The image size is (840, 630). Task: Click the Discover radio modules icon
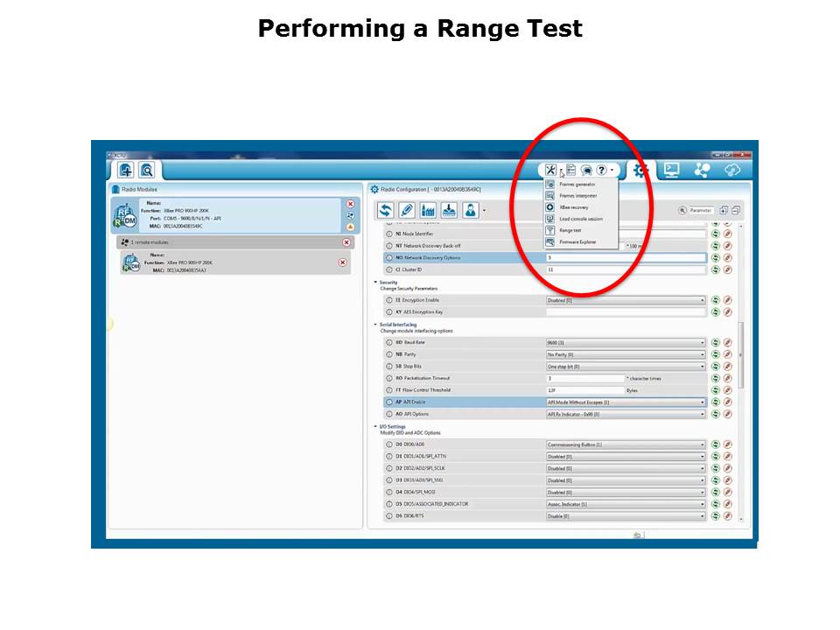click(x=147, y=171)
